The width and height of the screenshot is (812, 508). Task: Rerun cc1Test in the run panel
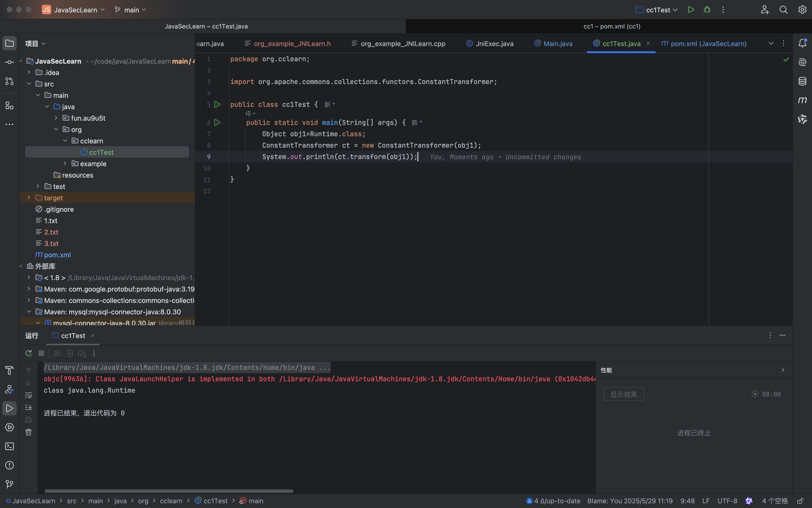point(28,353)
